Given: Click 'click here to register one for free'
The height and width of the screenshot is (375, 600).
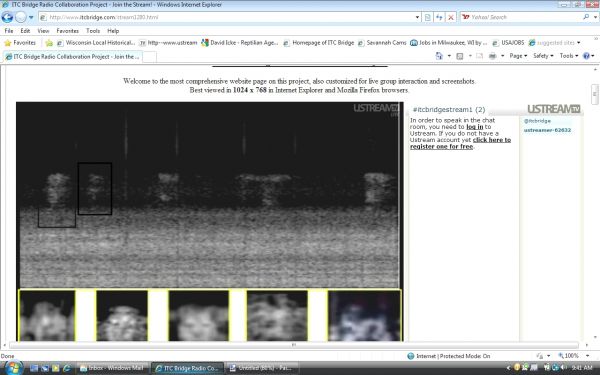Looking at the screenshot, I should 461,143.
